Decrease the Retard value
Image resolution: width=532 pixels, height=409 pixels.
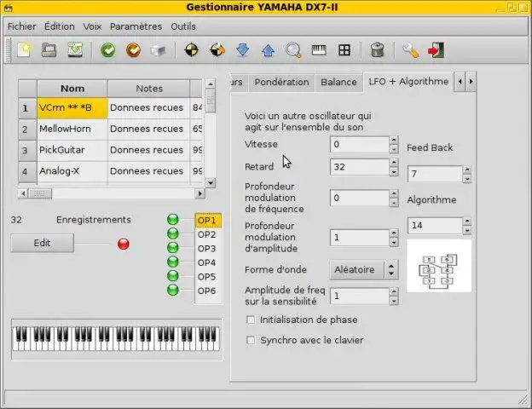[394, 172]
